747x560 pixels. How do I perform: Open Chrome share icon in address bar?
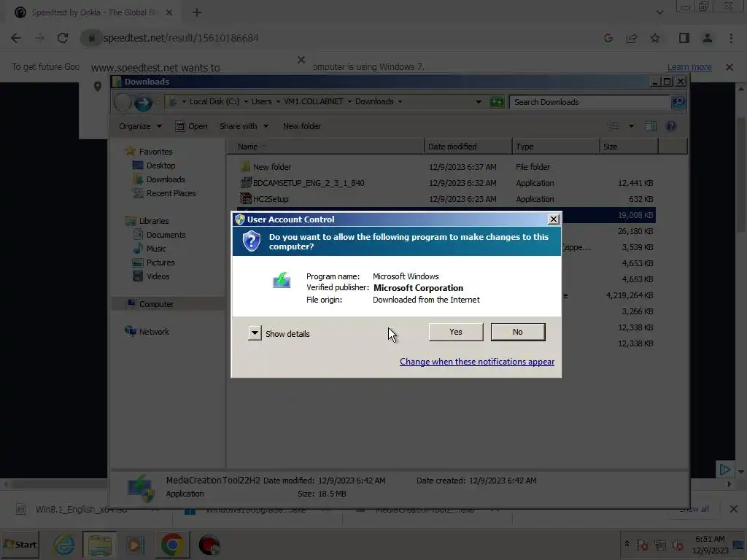coord(632,38)
